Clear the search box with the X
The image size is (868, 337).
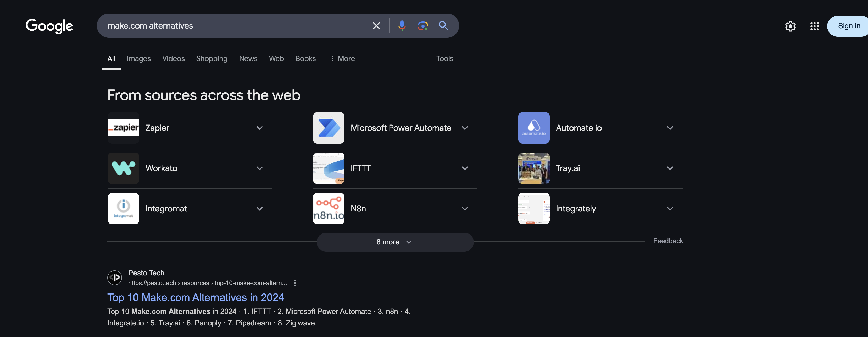(376, 26)
